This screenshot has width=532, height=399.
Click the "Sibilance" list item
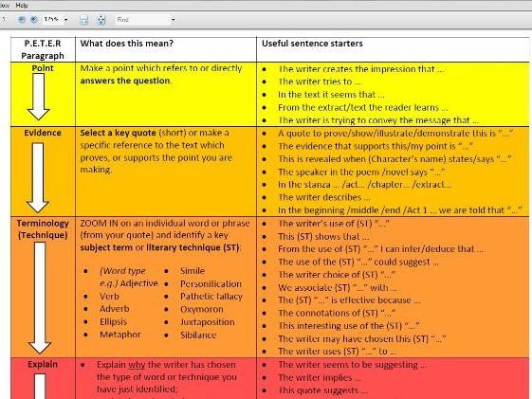tap(198, 335)
